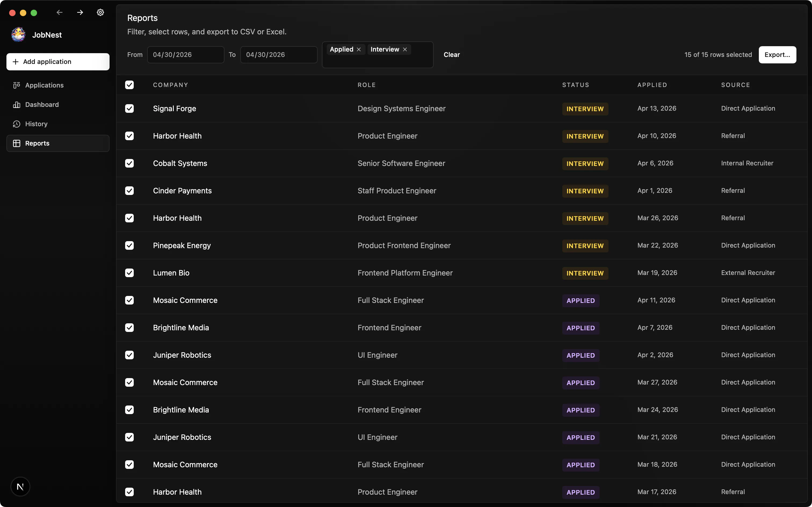Viewport: 812px width, 507px height.
Task: Click the plus icon in Add application
Action: coord(15,62)
